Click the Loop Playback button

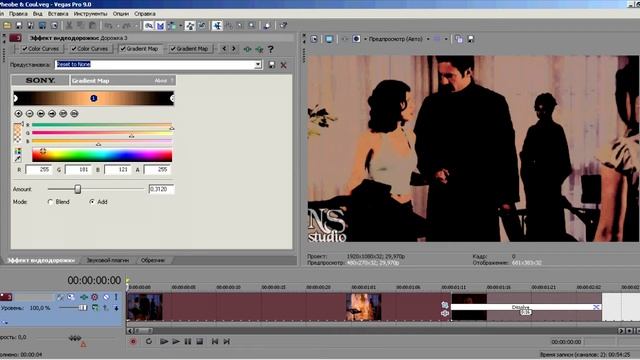(x=149, y=341)
